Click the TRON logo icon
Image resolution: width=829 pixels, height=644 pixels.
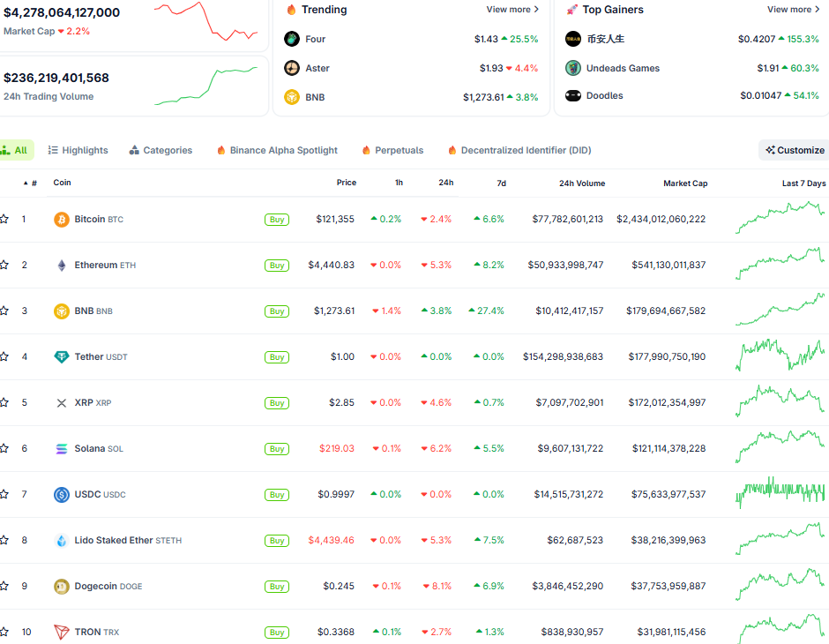click(x=62, y=632)
